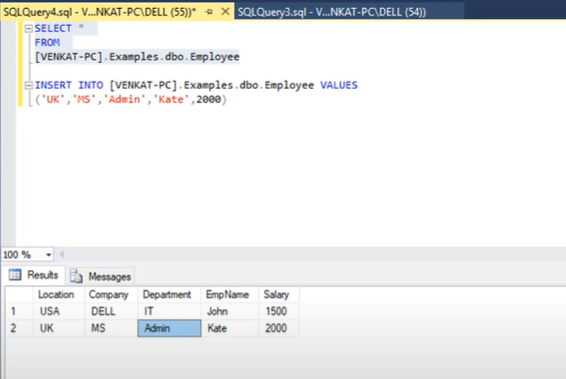Viewport: 566px width, 379px height.
Task: Select the Location column header
Action: (x=59, y=295)
